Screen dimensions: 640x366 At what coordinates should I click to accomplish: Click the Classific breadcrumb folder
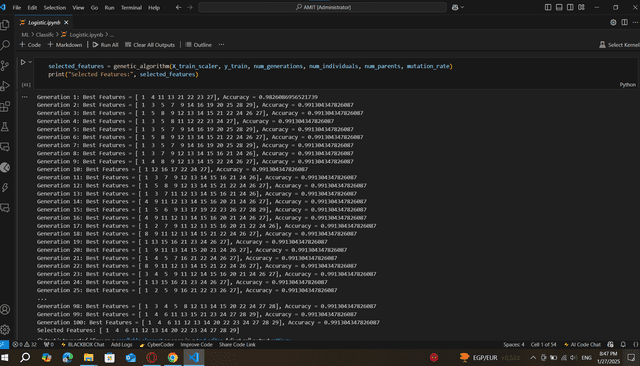44,35
